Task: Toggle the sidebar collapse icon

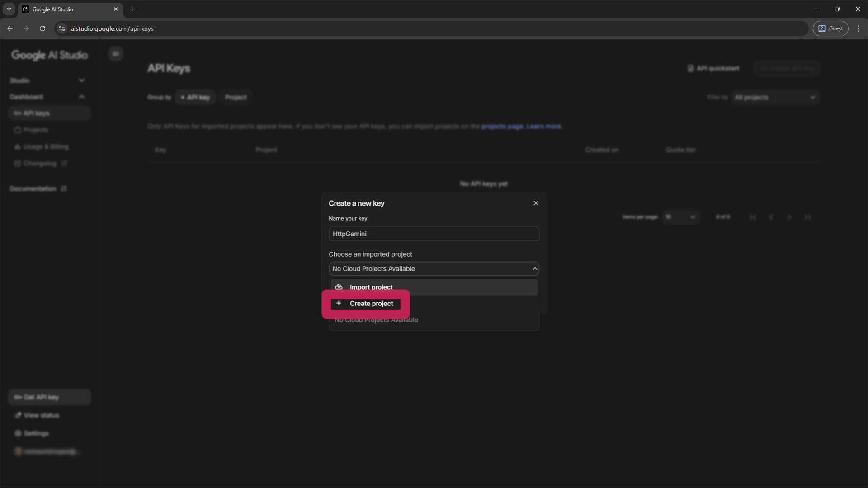Action: [116, 54]
